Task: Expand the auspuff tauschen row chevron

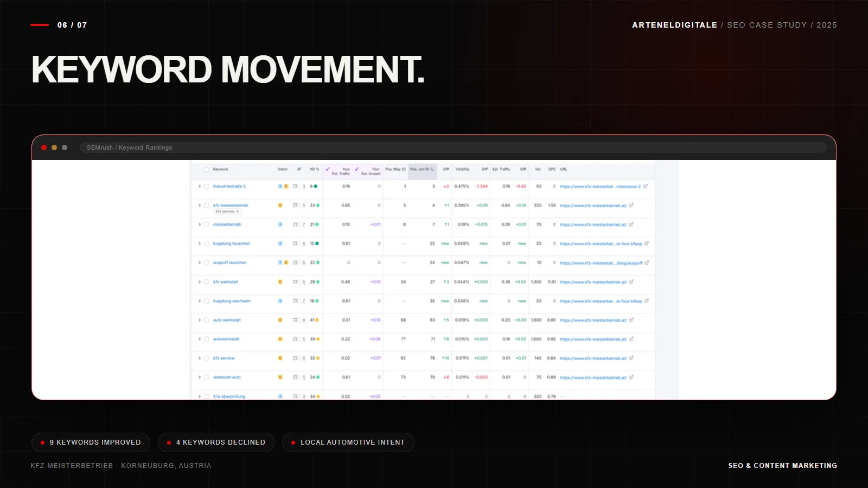Action: click(x=200, y=262)
